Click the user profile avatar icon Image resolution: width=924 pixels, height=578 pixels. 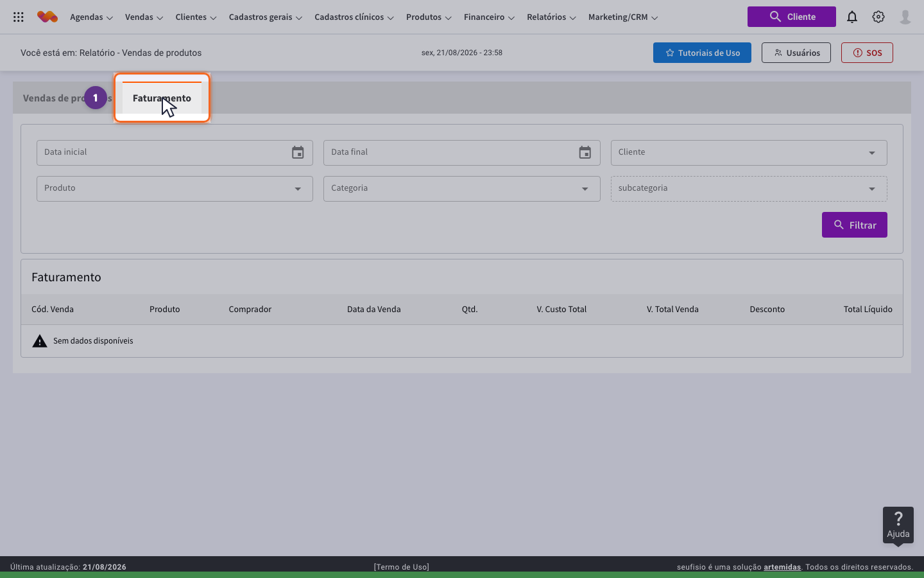pos(905,17)
